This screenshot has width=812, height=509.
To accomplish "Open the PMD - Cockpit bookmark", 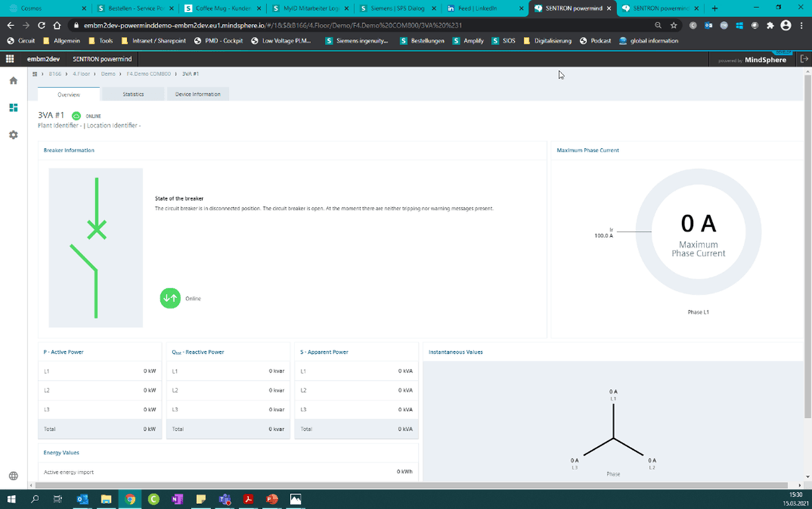I will coord(219,41).
